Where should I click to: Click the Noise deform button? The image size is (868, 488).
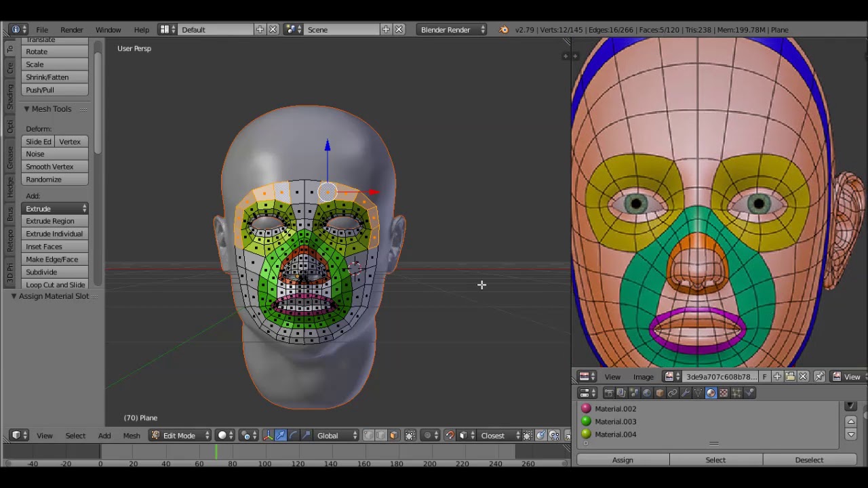[x=55, y=154]
